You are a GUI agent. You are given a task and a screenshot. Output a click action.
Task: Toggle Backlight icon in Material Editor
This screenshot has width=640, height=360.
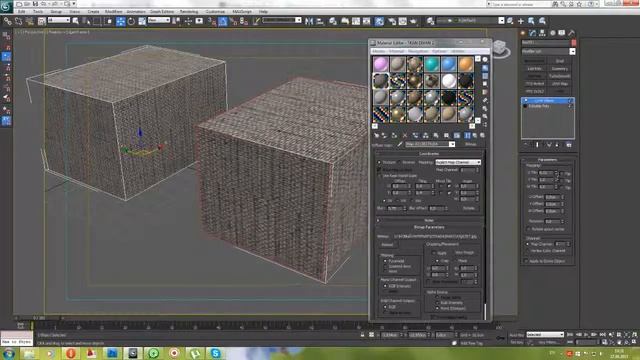coord(485,68)
